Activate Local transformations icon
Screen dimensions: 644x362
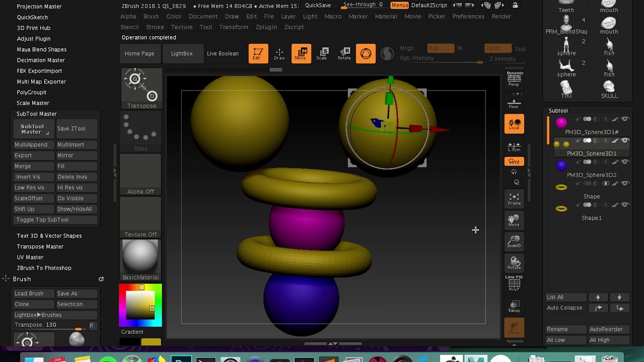pos(514,123)
